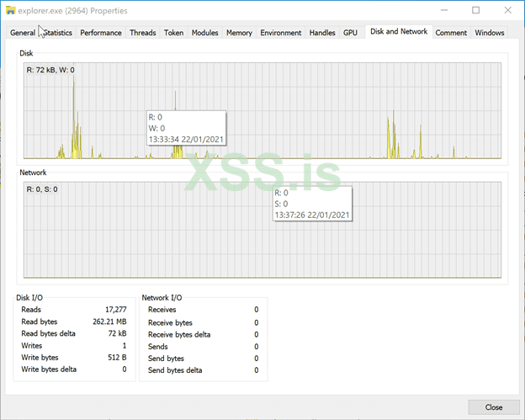Click the Receive bytes label
Viewport: 525px width, 420px height.
point(170,322)
